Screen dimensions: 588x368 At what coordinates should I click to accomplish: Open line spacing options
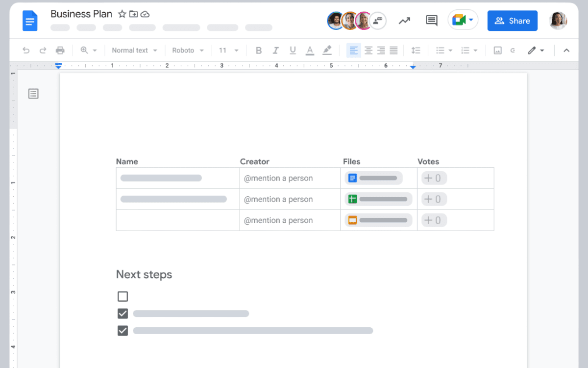pos(416,50)
